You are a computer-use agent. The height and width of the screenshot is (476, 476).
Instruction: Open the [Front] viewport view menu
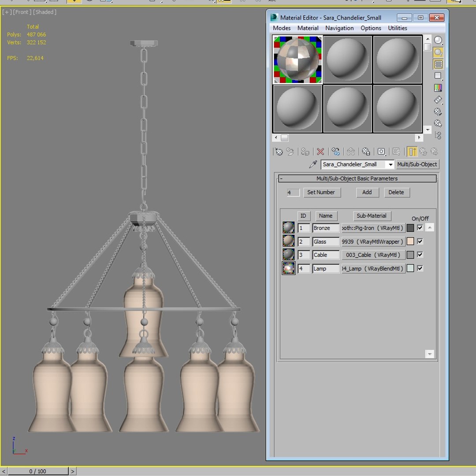click(22, 12)
